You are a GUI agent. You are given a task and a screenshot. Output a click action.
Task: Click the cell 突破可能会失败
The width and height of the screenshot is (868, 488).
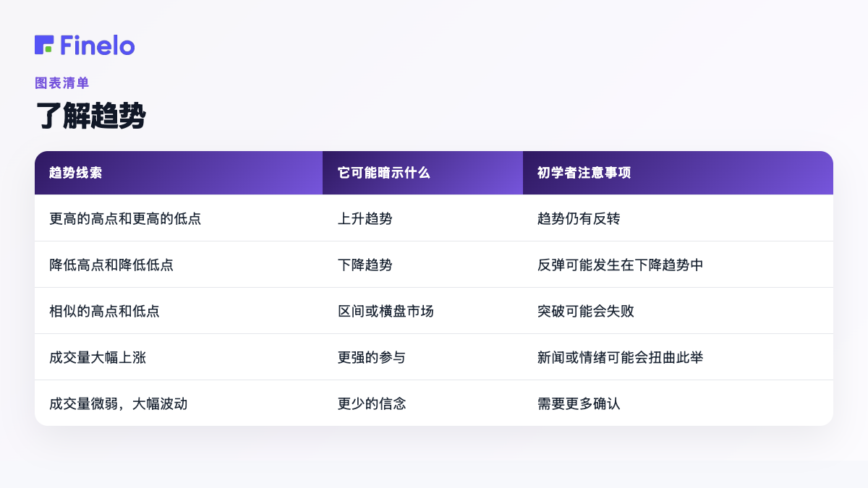(x=678, y=311)
